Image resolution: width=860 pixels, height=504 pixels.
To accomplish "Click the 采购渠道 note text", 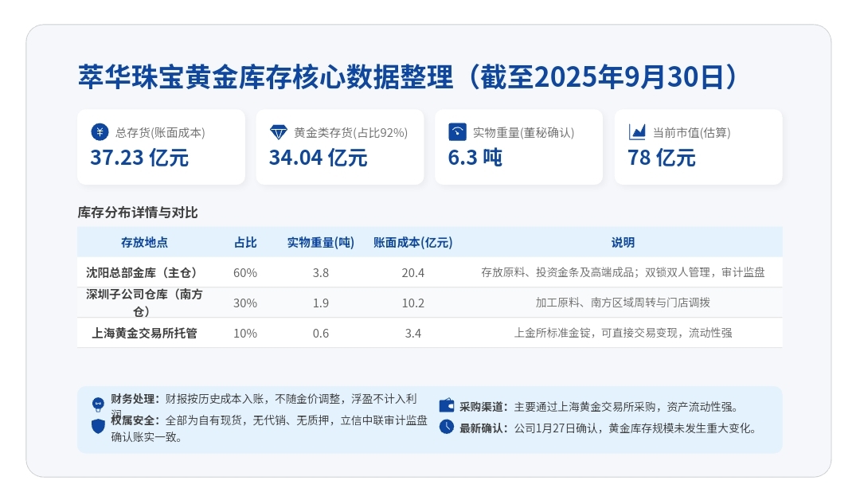I will coord(600,407).
